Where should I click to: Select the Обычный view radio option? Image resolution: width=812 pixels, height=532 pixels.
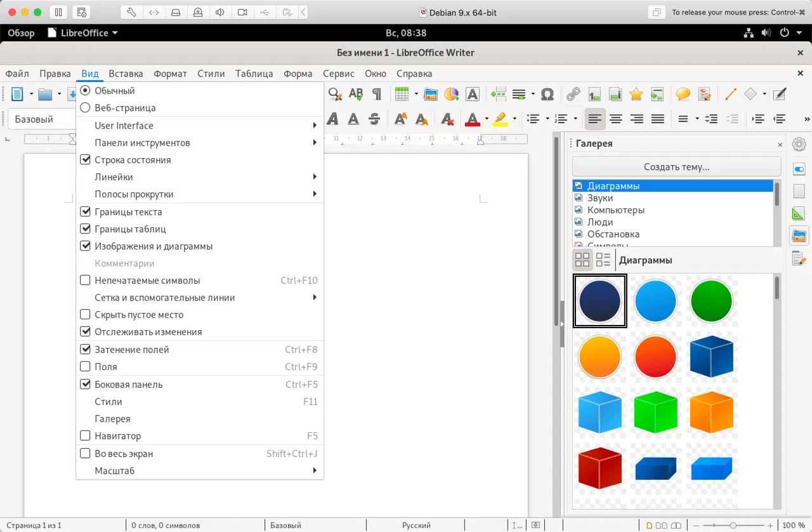coord(200,91)
